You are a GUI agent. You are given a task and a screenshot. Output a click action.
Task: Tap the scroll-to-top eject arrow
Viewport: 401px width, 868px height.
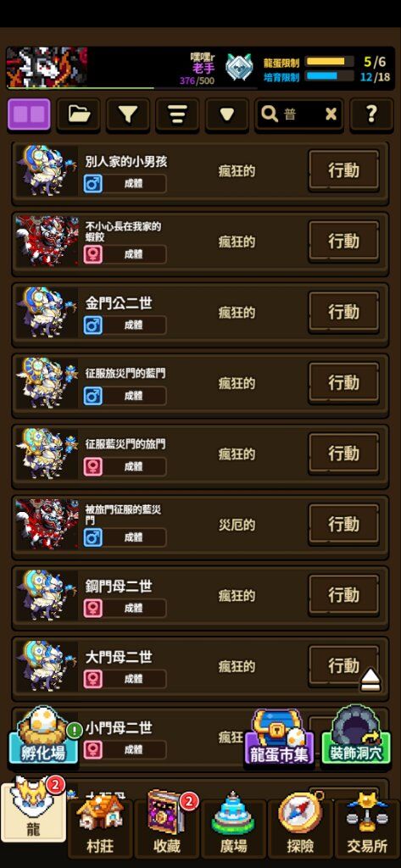pos(370,680)
